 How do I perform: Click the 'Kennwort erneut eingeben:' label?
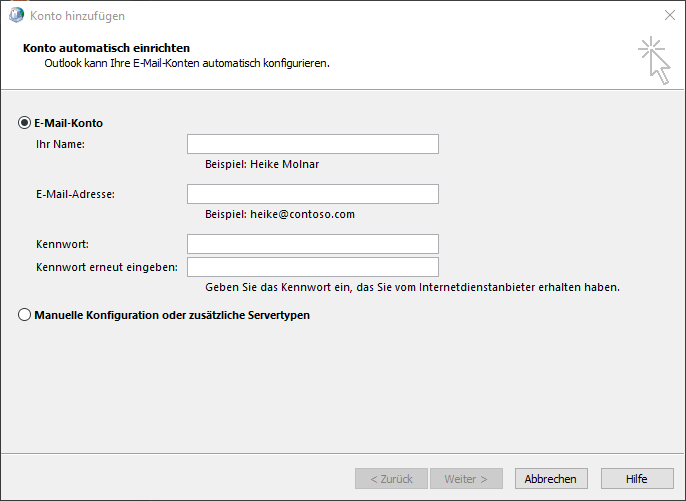pos(106,267)
